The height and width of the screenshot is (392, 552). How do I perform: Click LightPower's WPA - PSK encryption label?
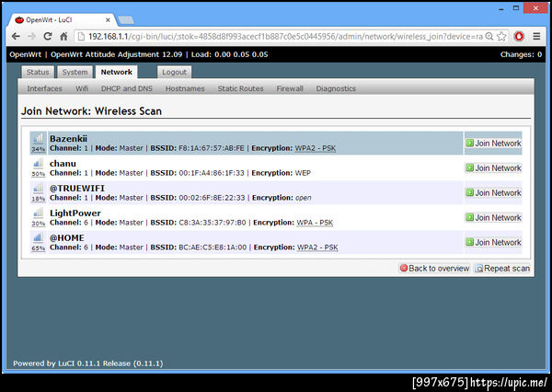pyautogui.click(x=315, y=223)
